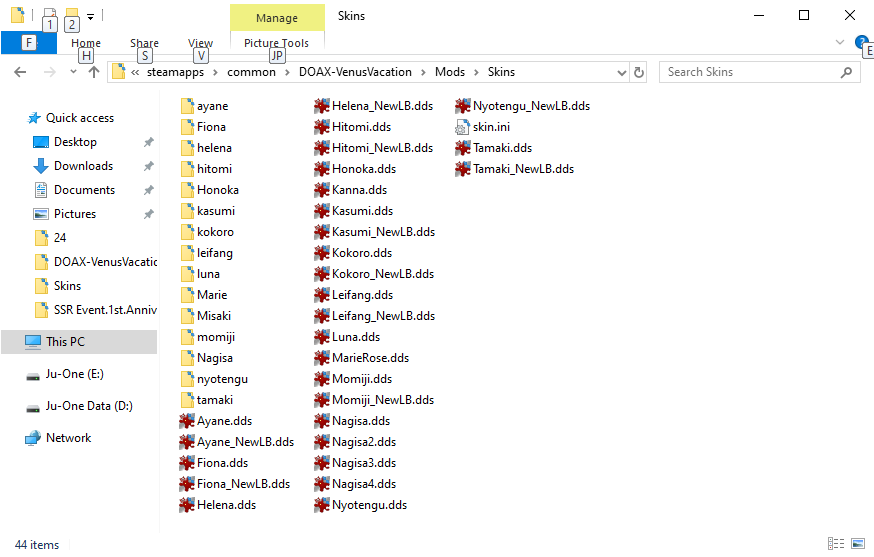Open the ayane folder
Viewport: 874px width, 557px height.
tap(204, 106)
